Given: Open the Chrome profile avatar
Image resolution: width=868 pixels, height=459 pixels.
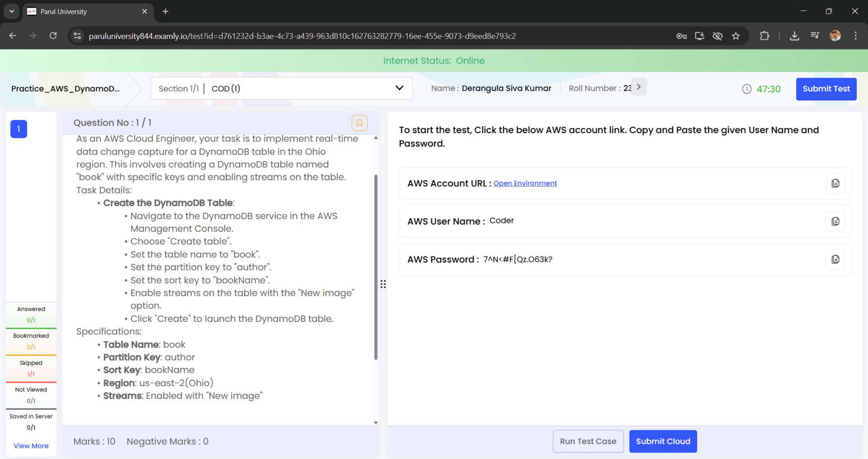Looking at the screenshot, I should pos(835,36).
